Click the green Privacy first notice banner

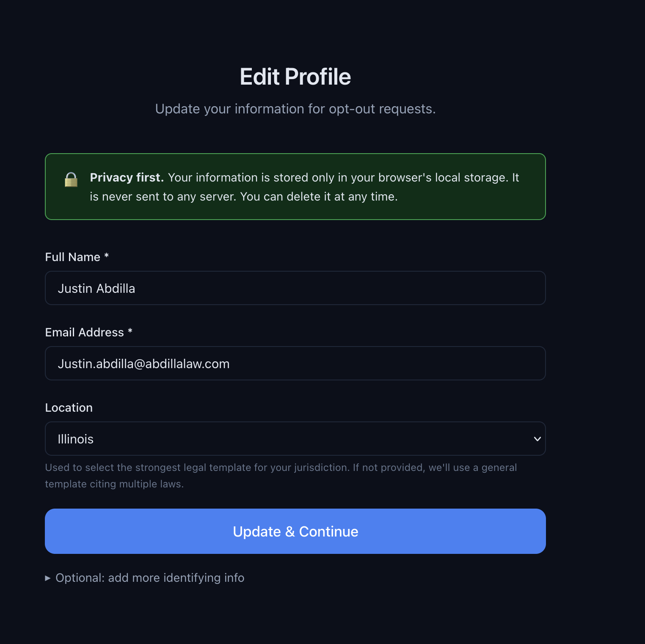tap(295, 186)
